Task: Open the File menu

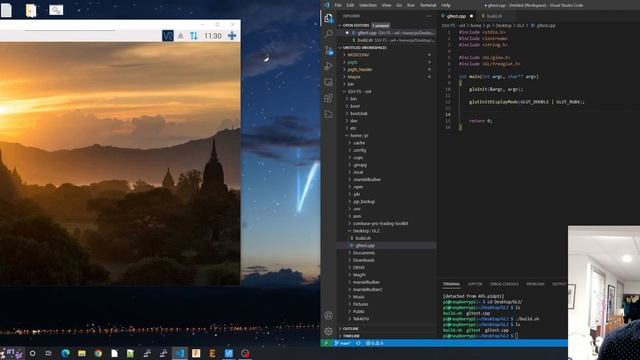Action: 338,5
